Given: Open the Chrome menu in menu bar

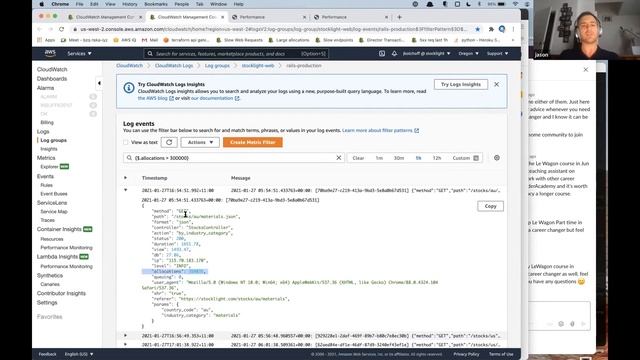Looking at the screenshot, I should click(x=60, y=4).
